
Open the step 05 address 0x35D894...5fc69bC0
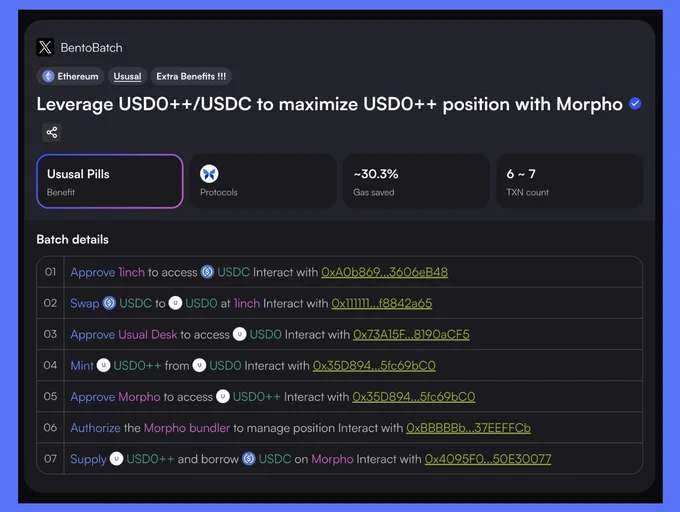tap(414, 397)
